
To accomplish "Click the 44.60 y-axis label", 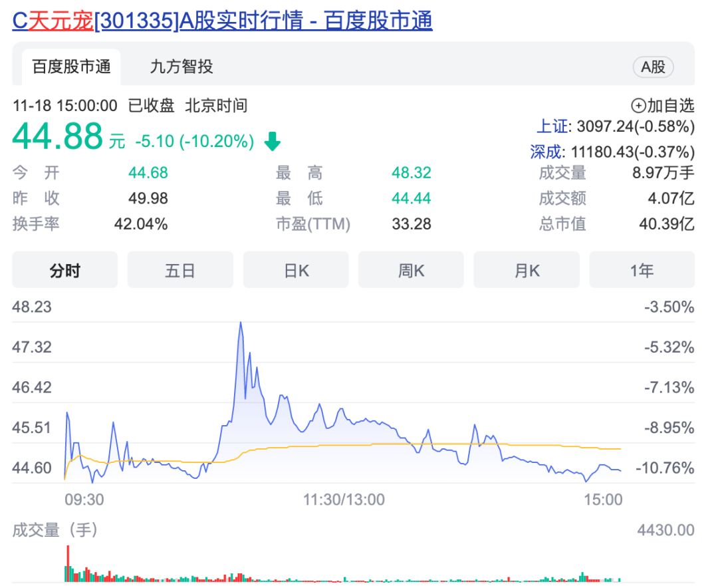I will [x=32, y=468].
